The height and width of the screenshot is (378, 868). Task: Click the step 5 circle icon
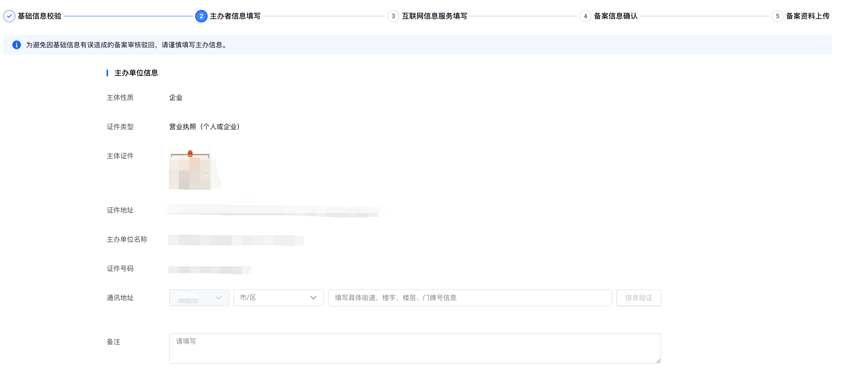[x=777, y=16]
